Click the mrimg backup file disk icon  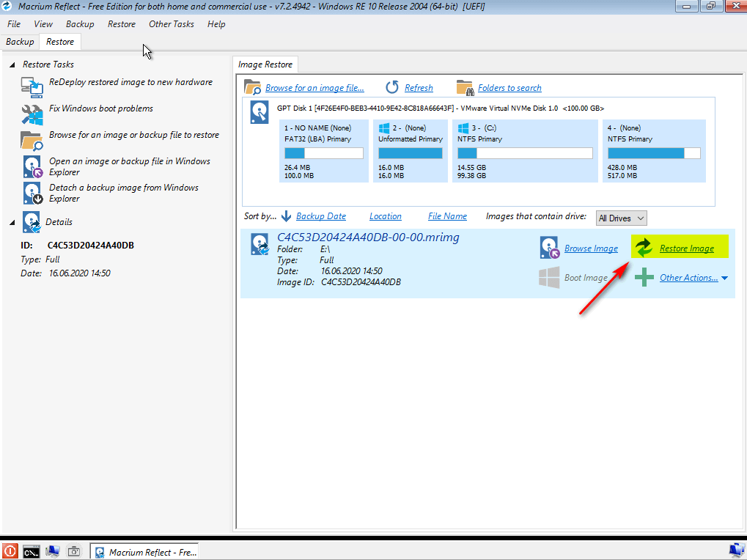tap(260, 244)
